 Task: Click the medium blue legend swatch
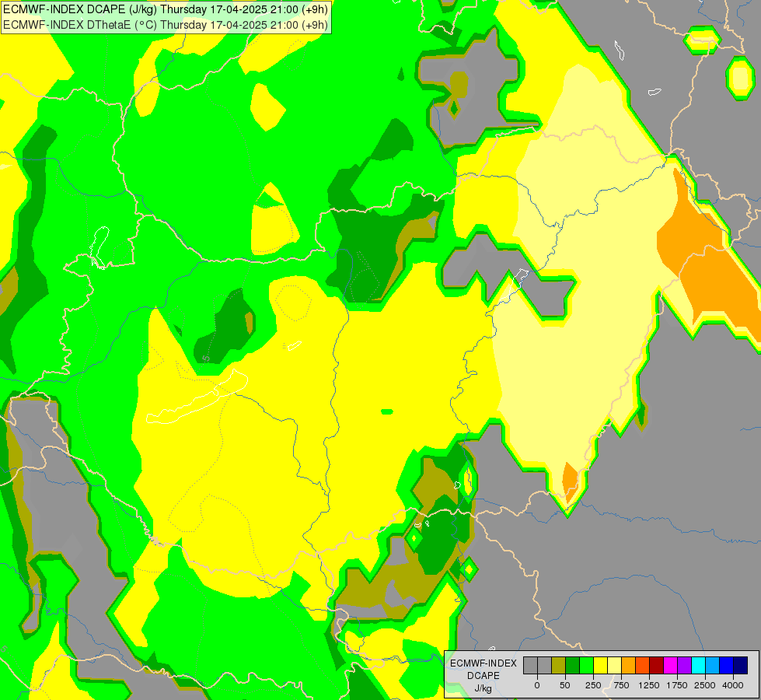pyautogui.click(x=727, y=665)
